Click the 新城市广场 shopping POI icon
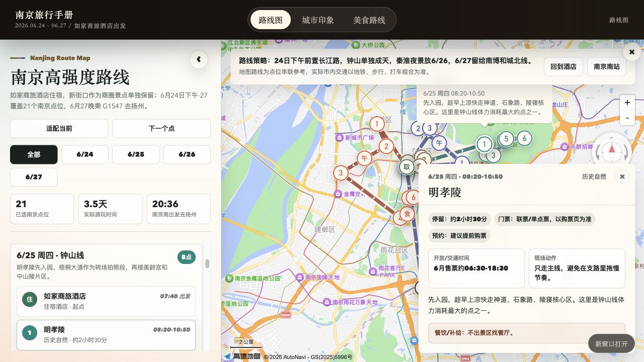Screen dimensions: 644x362 pyautogui.click(x=340, y=137)
